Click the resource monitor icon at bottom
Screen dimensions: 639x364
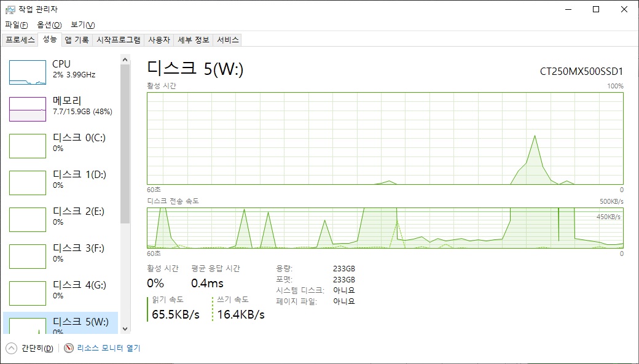(x=69, y=348)
